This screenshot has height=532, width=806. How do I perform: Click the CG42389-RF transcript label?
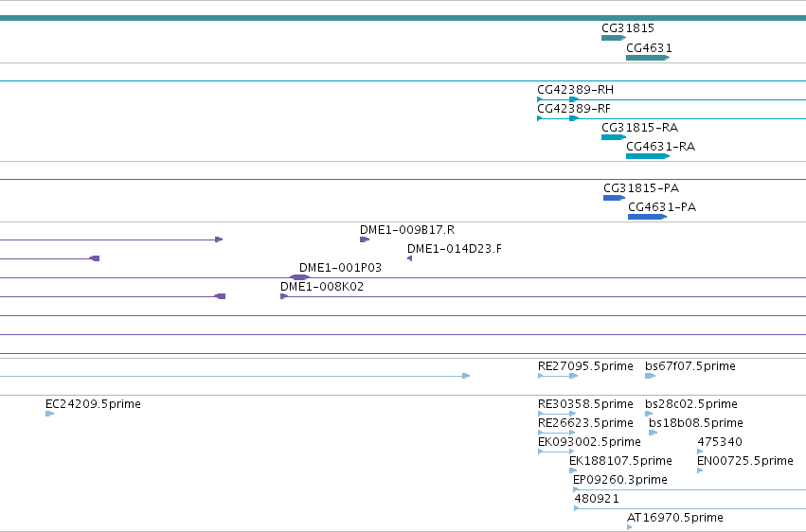[574, 109]
